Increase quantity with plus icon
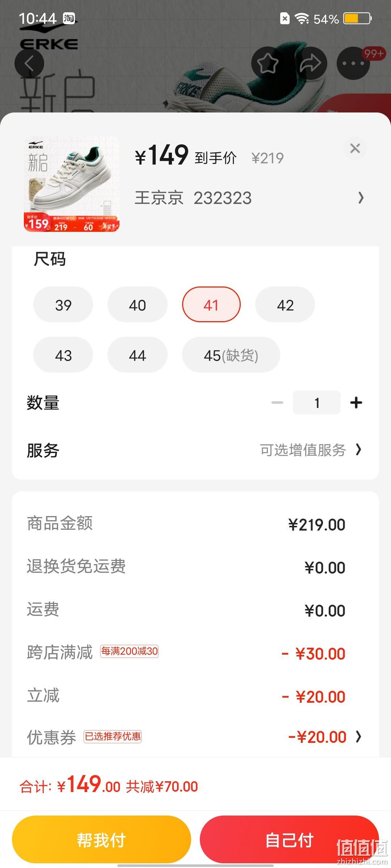The image size is (391, 868). [356, 403]
